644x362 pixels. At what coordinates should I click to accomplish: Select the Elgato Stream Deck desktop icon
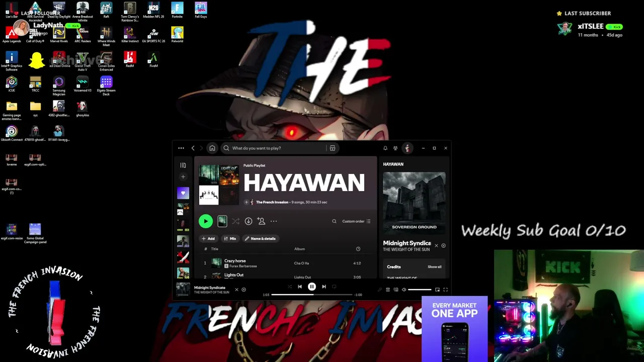pos(106,85)
